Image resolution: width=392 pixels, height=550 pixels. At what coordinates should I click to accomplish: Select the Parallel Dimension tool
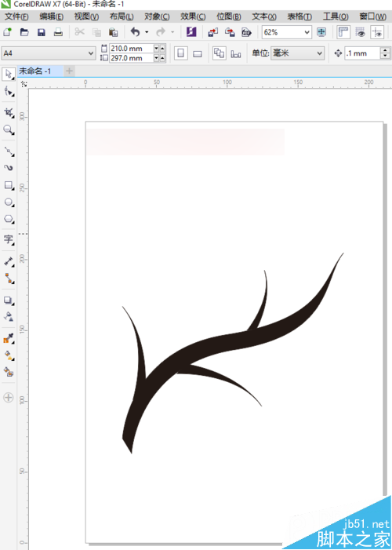click(9, 262)
